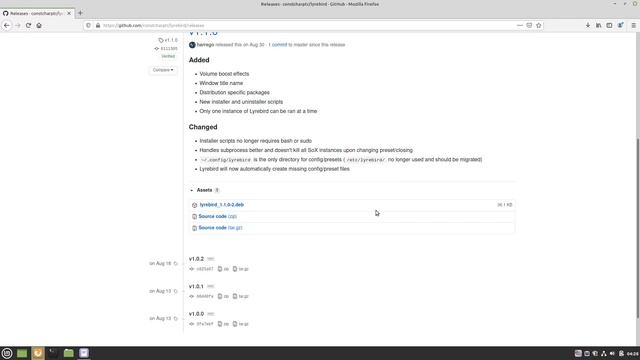Image resolution: width=640 pixels, height=360 pixels.
Task: Open the network icon in system tray
Action: click(x=604, y=353)
